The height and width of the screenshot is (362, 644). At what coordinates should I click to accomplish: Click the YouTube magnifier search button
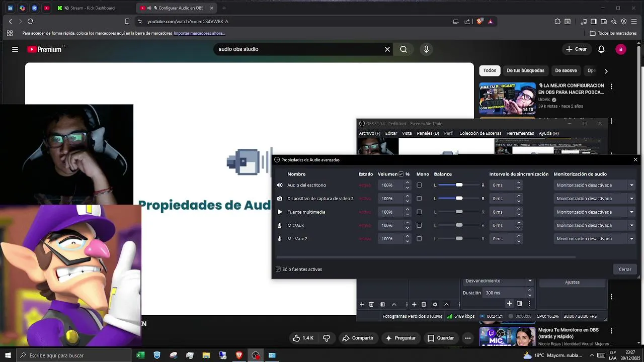click(x=404, y=49)
